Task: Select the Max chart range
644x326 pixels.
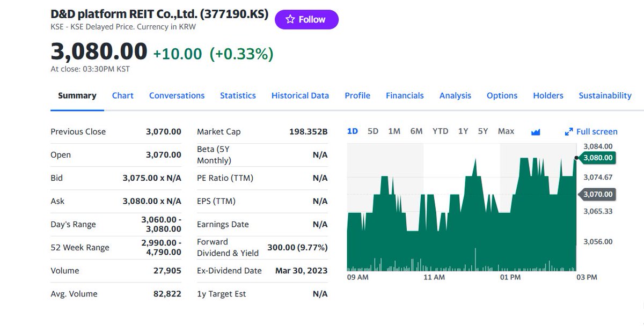Action: (506, 131)
